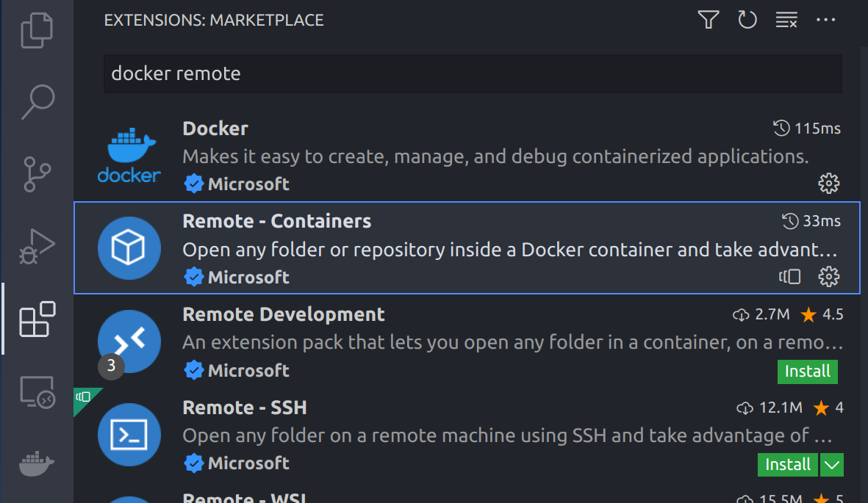Open the manage gear for Docker extension
This screenshot has width=868, height=503.
pyautogui.click(x=829, y=184)
